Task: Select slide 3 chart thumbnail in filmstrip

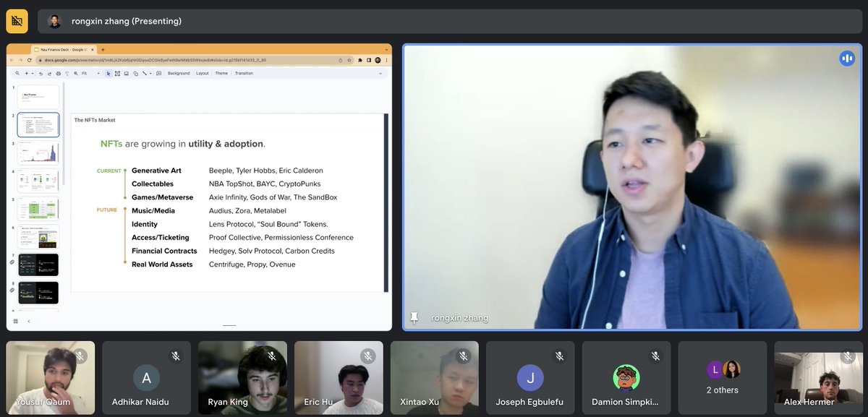Action: pos(38,152)
